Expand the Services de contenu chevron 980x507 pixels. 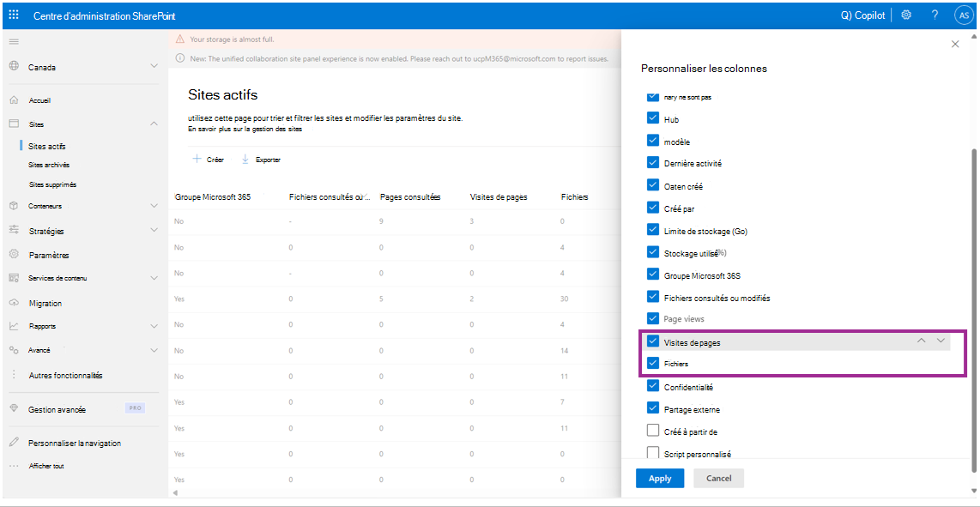click(x=154, y=278)
